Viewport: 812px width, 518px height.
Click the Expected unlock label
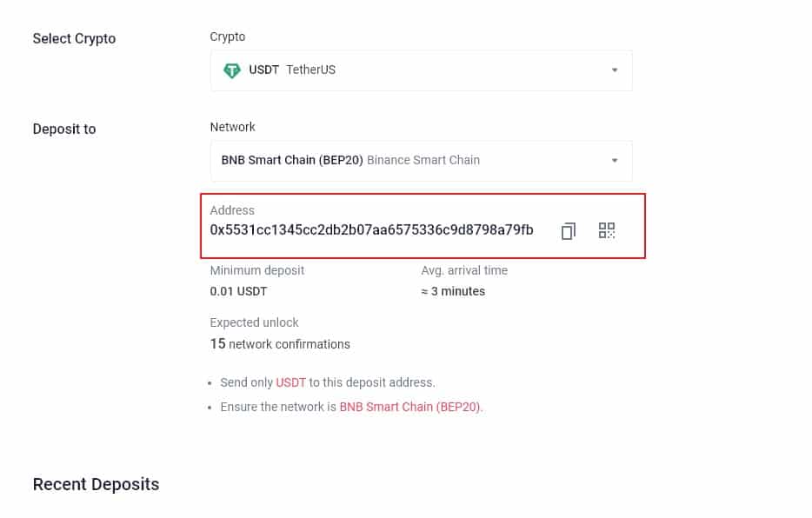254,322
